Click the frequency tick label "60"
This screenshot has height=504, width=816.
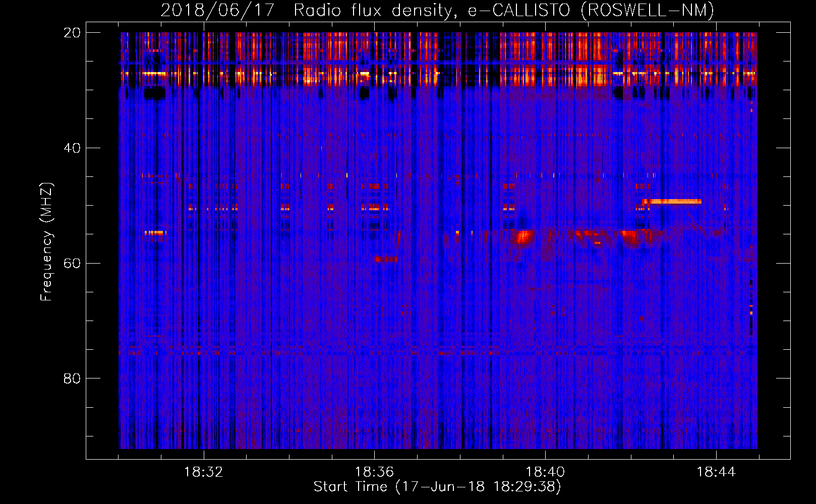tap(72, 263)
